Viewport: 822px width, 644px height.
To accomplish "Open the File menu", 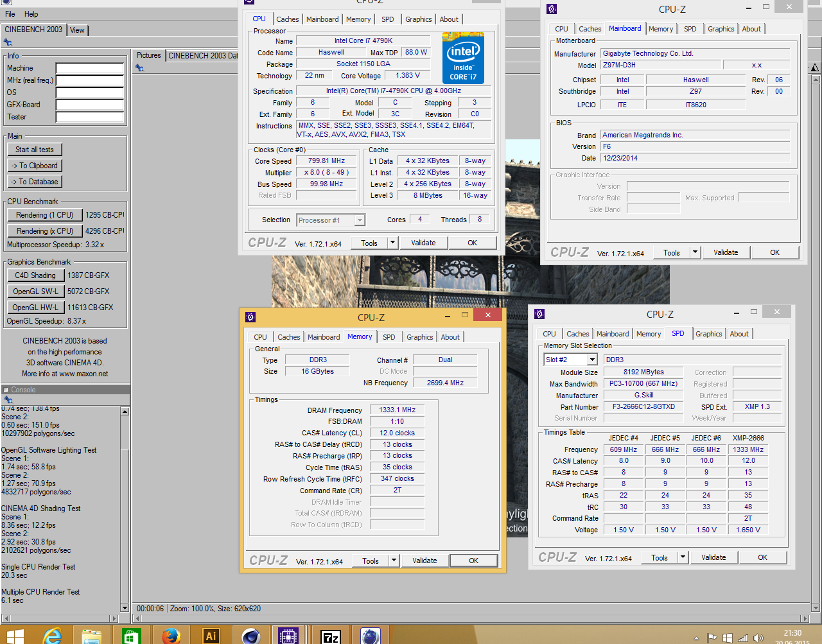I will tap(10, 14).
